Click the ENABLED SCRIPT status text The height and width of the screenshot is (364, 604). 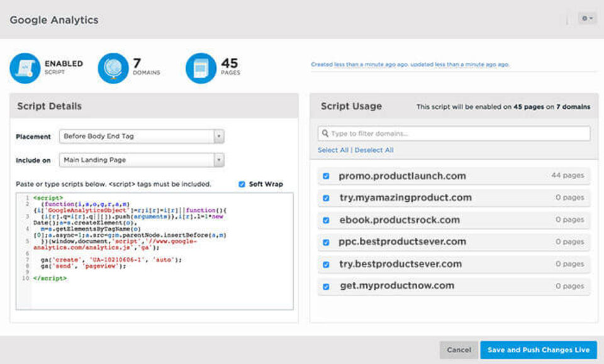point(64,67)
